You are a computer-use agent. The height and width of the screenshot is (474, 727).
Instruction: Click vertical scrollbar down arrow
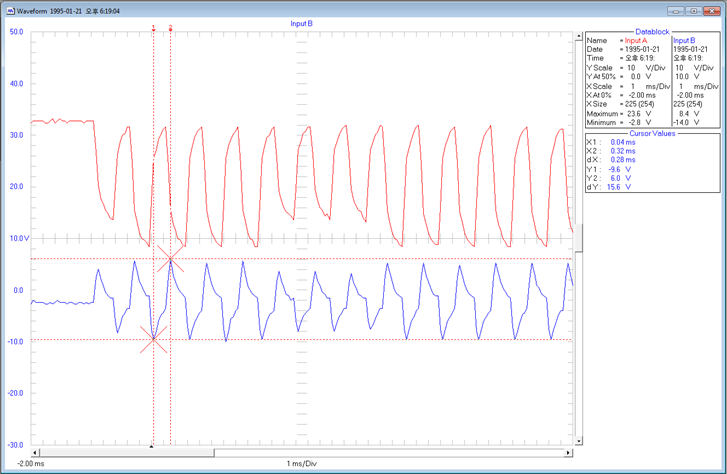(579, 441)
